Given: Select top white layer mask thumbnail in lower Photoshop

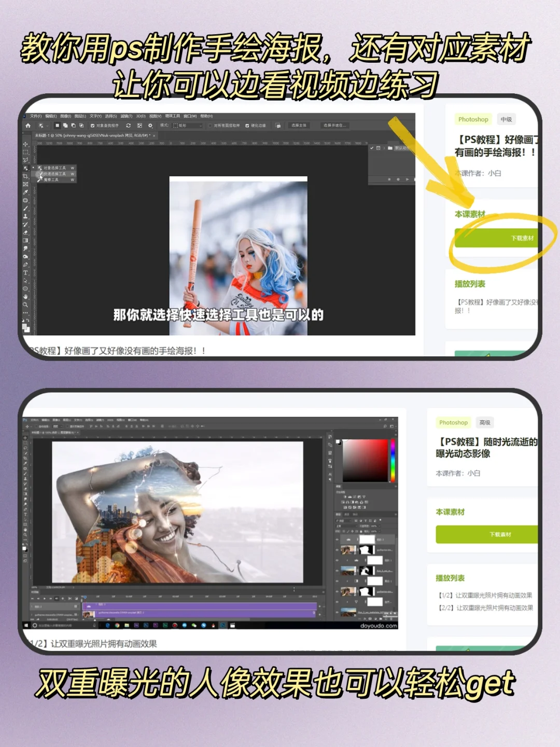Looking at the screenshot, I should pos(367,539).
